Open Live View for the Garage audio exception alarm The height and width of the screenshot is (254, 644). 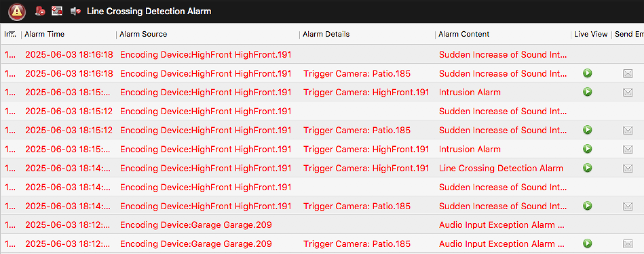point(587,243)
